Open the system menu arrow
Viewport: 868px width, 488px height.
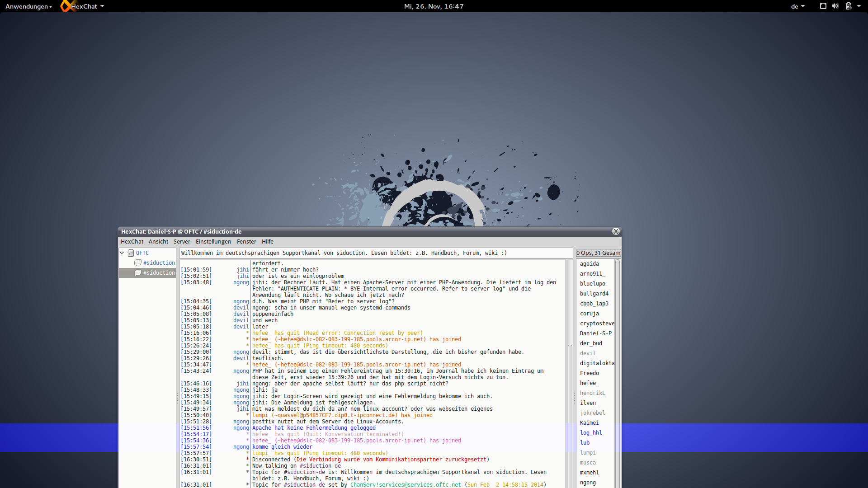[x=859, y=6]
